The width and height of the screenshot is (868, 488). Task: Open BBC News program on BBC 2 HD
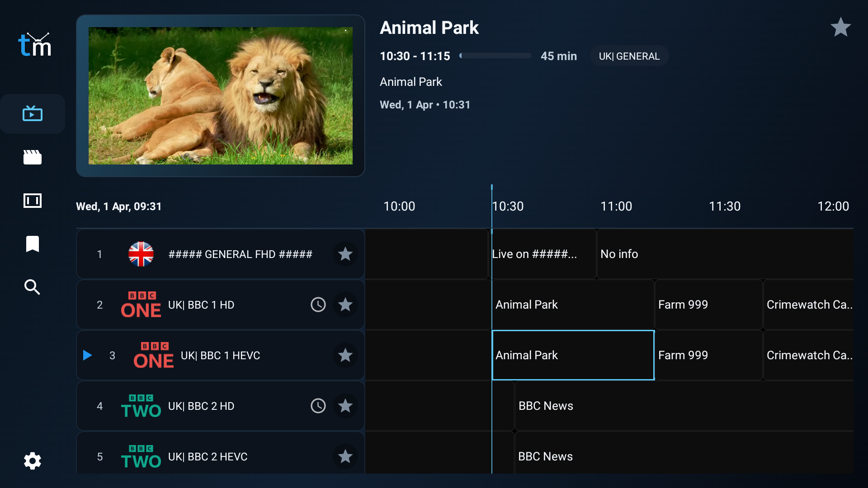coord(683,406)
